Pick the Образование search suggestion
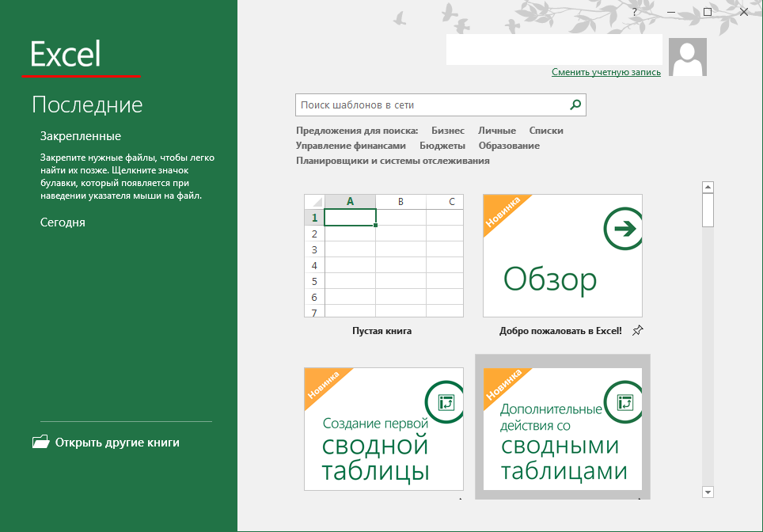 pos(509,146)
